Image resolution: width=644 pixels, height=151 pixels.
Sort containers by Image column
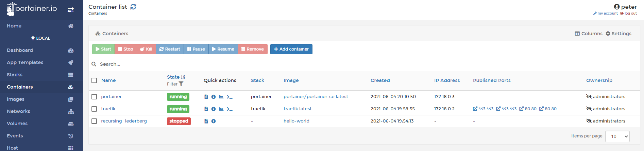pyautogui.click(x=291, y=80)
